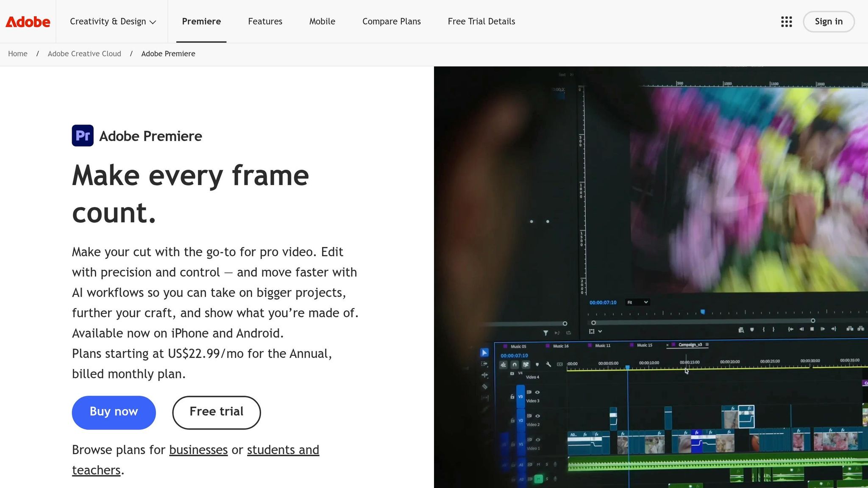Select the Premiere nav tab
Viewport: 868px width, 488px height.
pyautogui.click(x=201, y=22)
